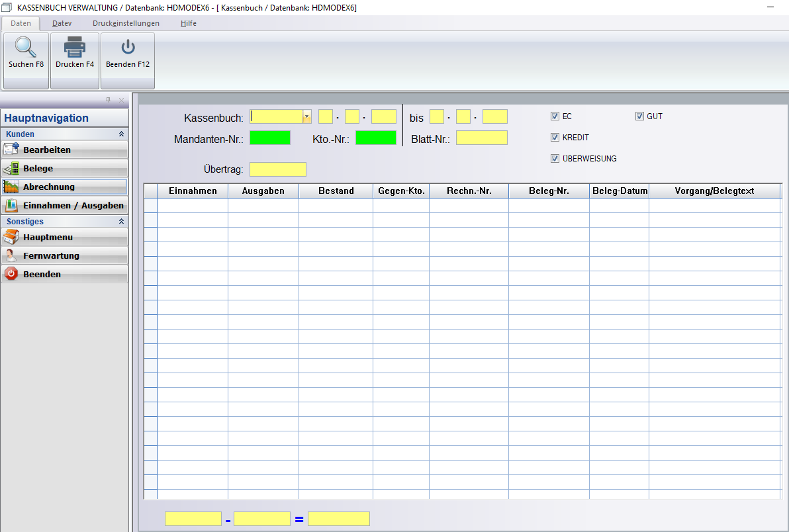
Task: Toggle the KREDIT checkbox
Action: (555, 137)
